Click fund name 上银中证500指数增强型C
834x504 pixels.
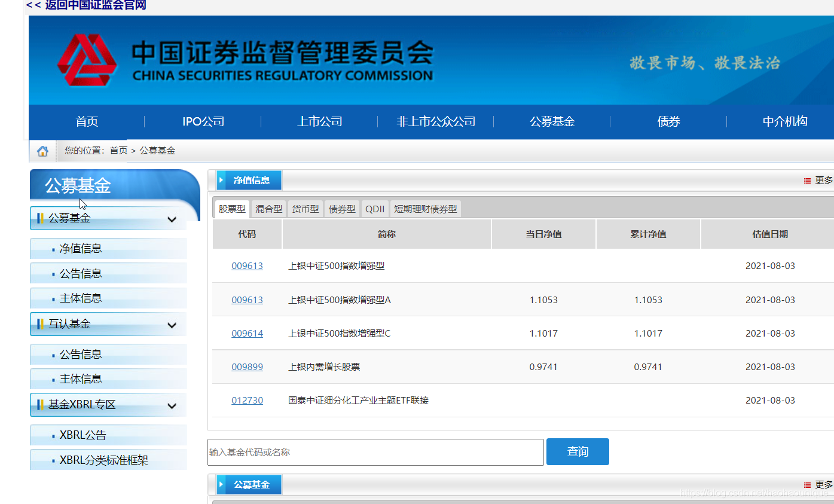(x=339, y=334)
